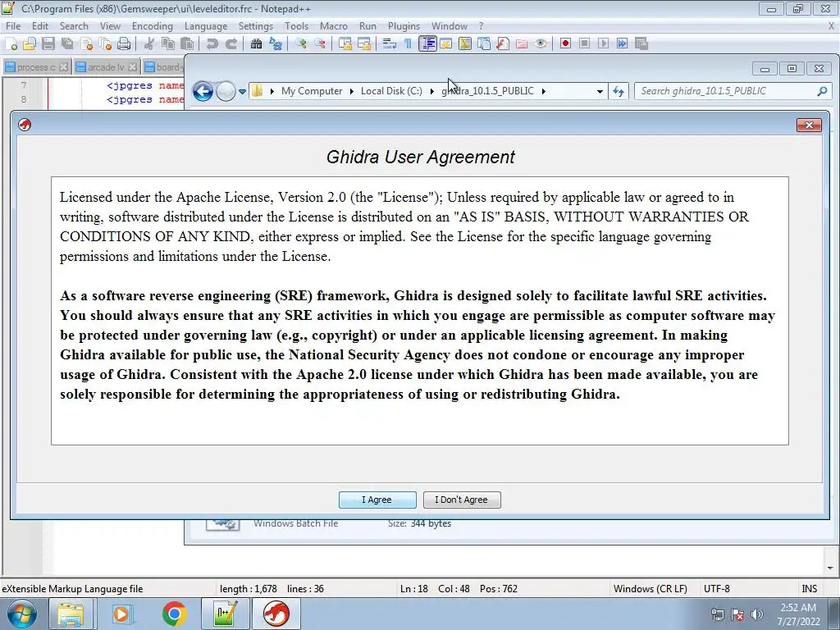This screenshot has width=840, height=630.
Task: Toggle synchronize vertical scrolling icon
Action: [x=345, y=44]
